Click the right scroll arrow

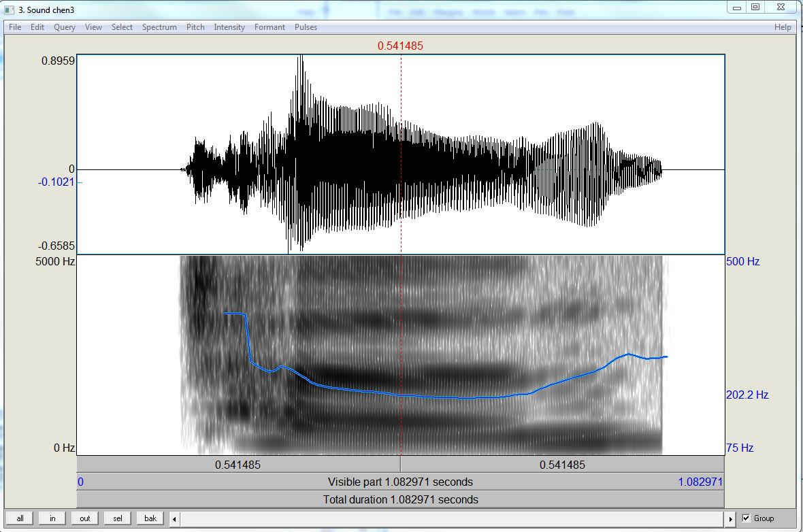(x=731, y=518)
